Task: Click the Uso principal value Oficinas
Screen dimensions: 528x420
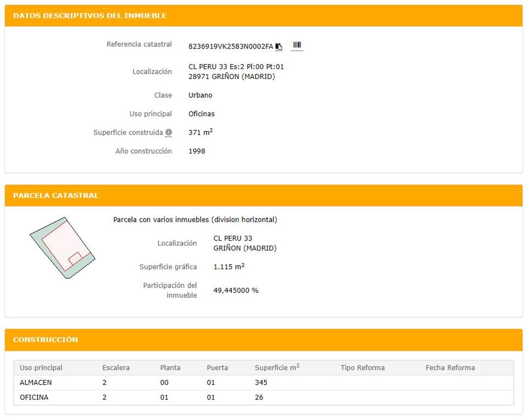Action: [201, 114]
